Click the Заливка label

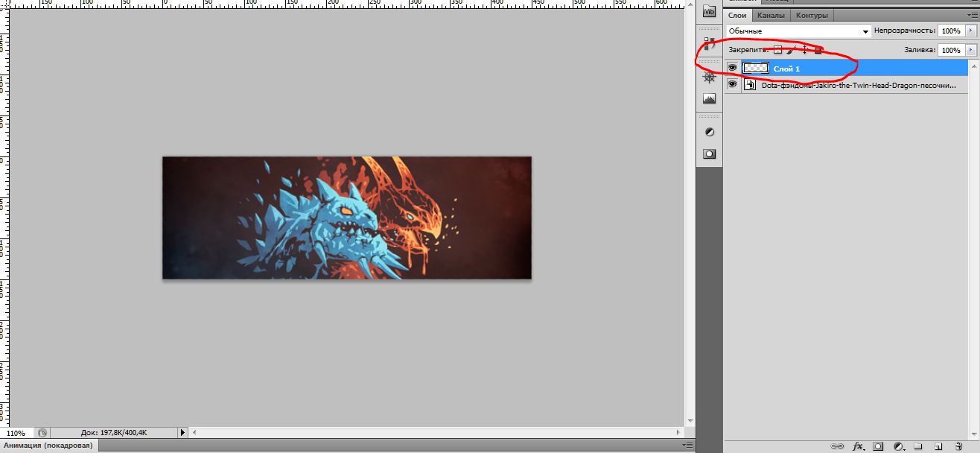919,50
